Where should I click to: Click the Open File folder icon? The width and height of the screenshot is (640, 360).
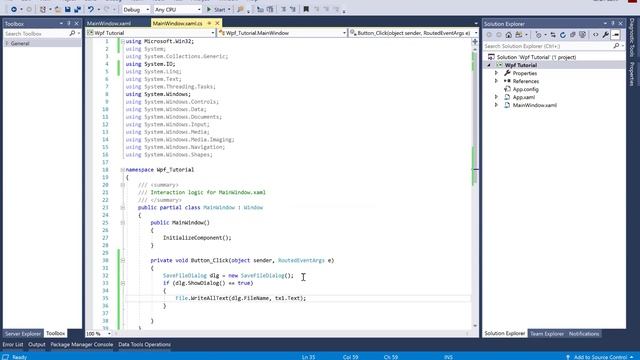[58, 9]
